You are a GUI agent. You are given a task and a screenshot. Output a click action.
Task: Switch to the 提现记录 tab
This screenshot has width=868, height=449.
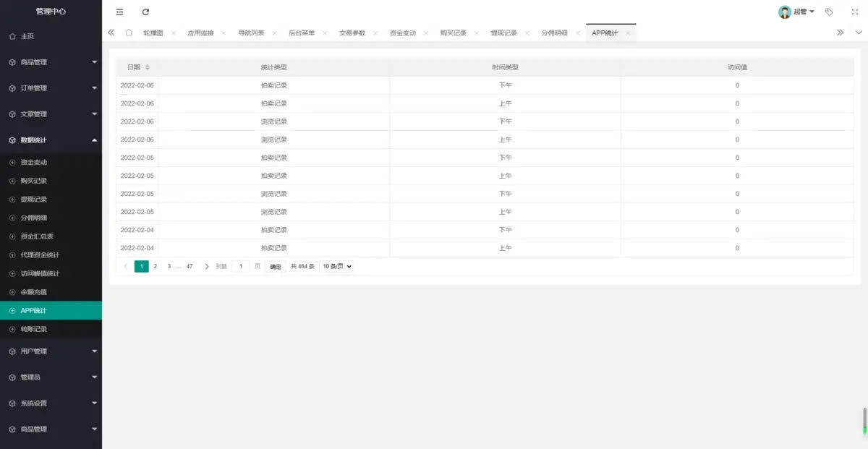pos(504,33)
